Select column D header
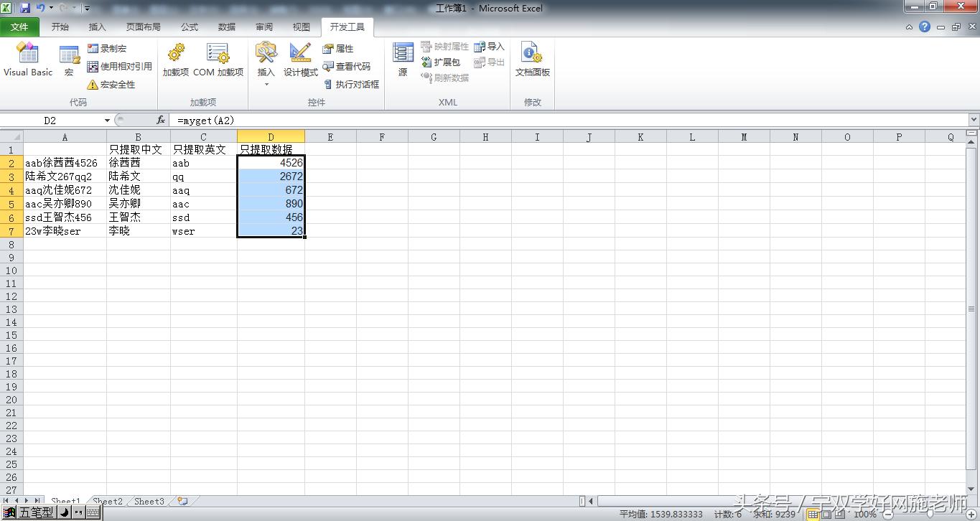This screenshot has height=521, width=980. pyautogui.click(x=271, y=137)
